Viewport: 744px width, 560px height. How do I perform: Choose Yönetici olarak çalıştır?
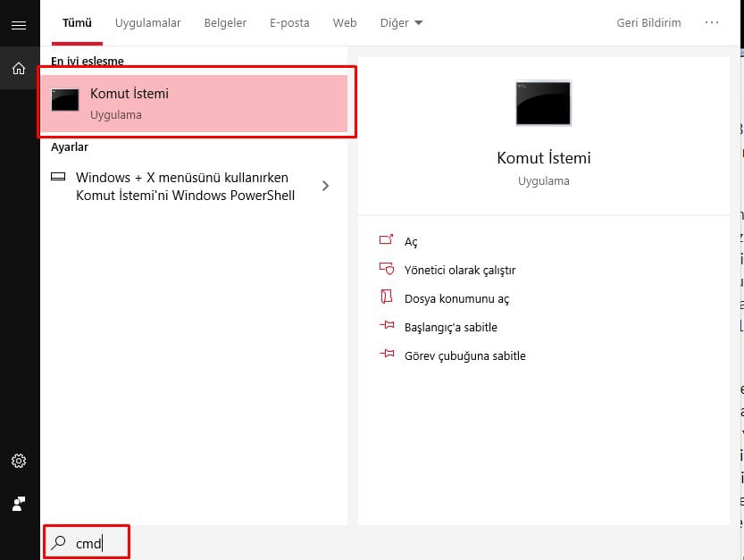[x=459, y=270]
